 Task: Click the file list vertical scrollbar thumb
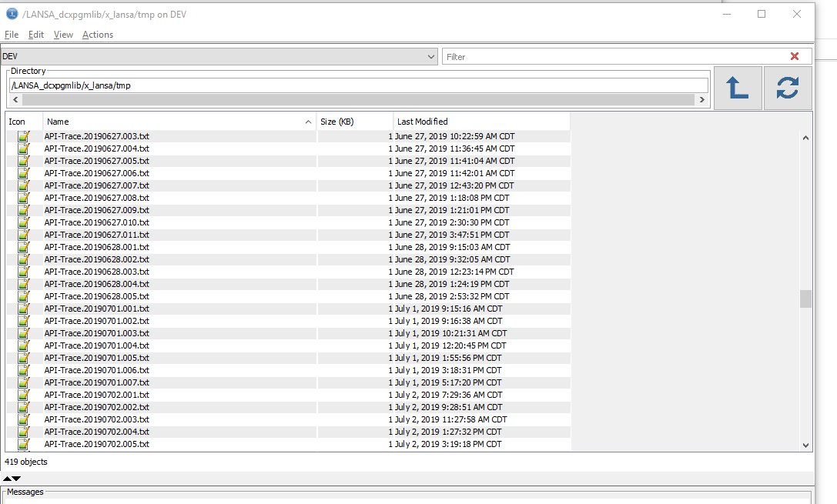[x=805, y=299]
